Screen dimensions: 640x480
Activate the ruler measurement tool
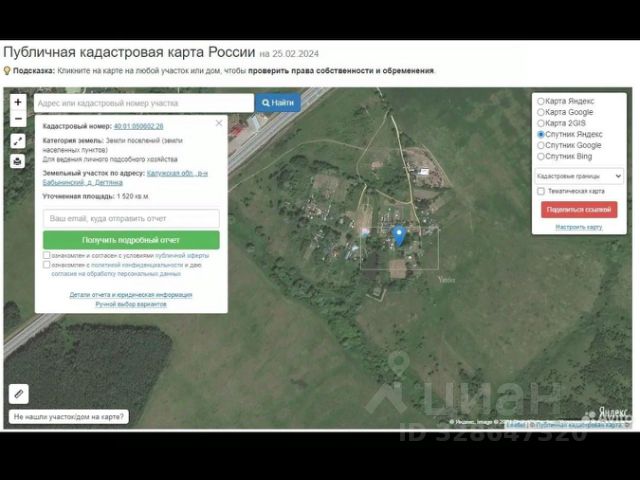19,394
